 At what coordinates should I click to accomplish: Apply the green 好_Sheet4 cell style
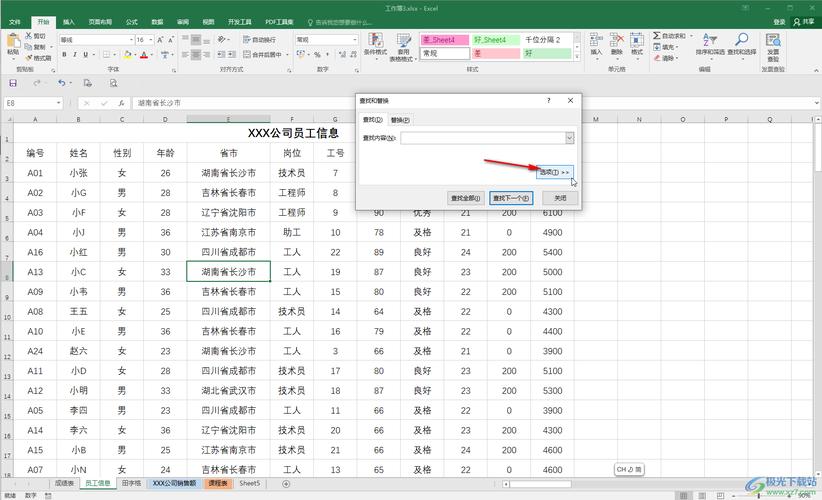[x=495, y=40]
